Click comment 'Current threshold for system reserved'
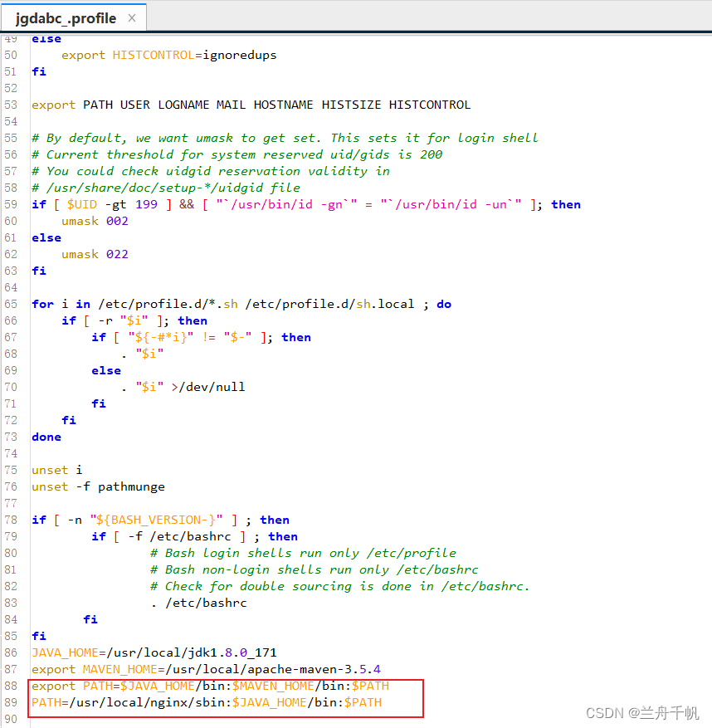712x728 pixels. (x=184, y=154)
